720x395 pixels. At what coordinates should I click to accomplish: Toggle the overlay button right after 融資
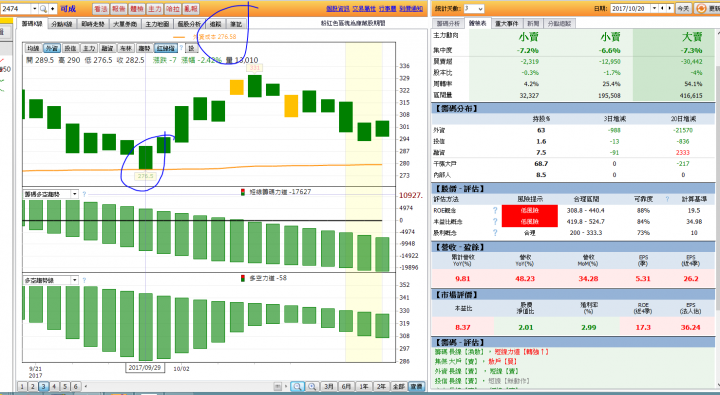tap(126, 48)
